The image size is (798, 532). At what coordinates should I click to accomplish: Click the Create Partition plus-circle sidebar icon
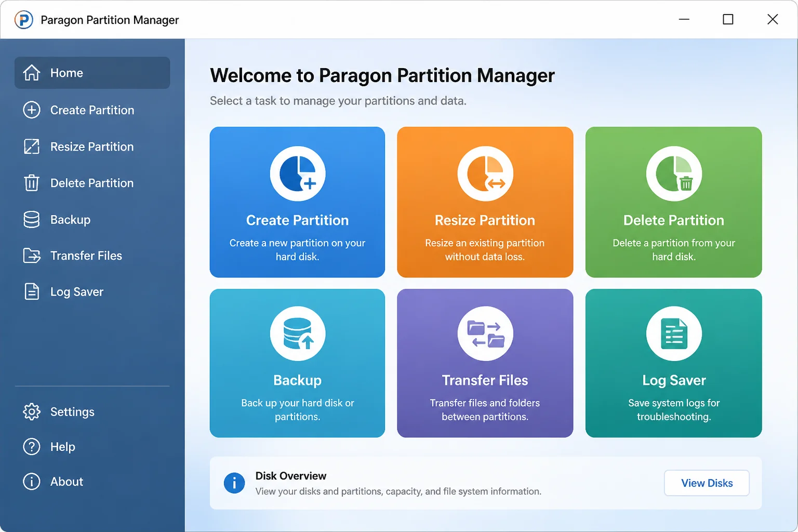click(32, 110)
